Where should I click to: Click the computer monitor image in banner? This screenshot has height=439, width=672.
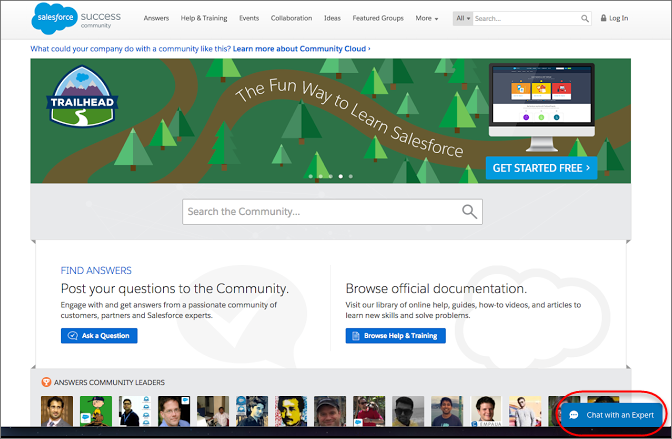click(x=542, y=107)
